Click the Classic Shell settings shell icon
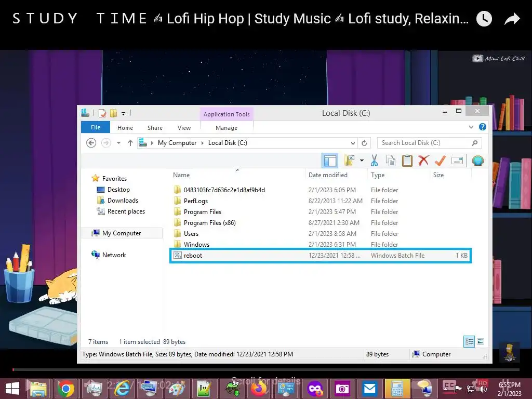 click(x=478, y=161)
